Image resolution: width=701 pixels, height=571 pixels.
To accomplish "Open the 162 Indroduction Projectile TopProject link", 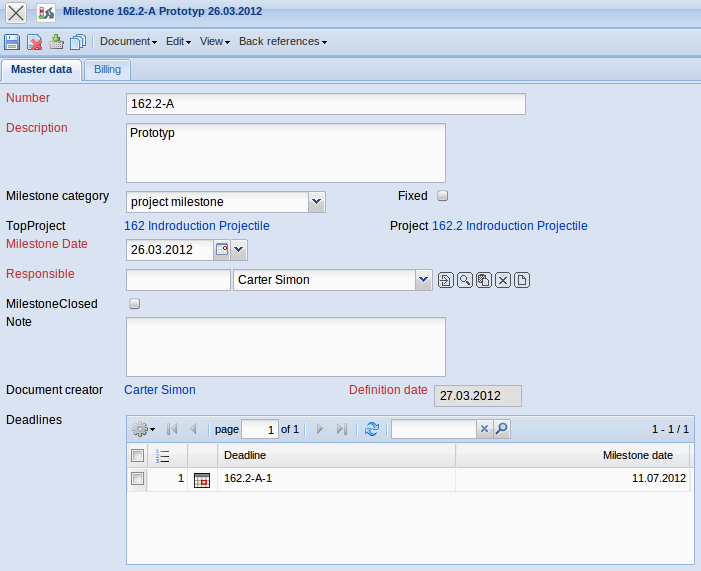I will [x=196, y=226].
